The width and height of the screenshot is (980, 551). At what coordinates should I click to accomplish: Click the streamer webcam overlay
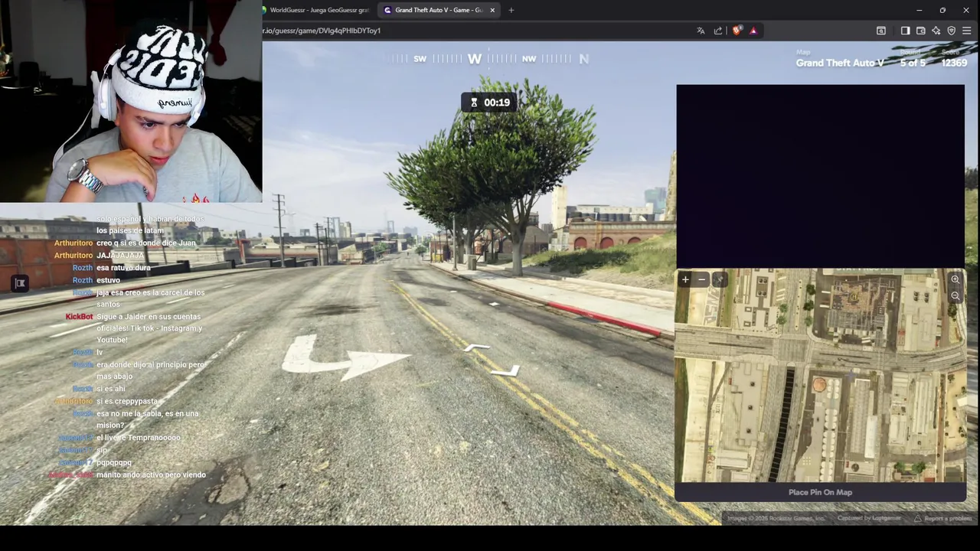click(x=131, y=101)
